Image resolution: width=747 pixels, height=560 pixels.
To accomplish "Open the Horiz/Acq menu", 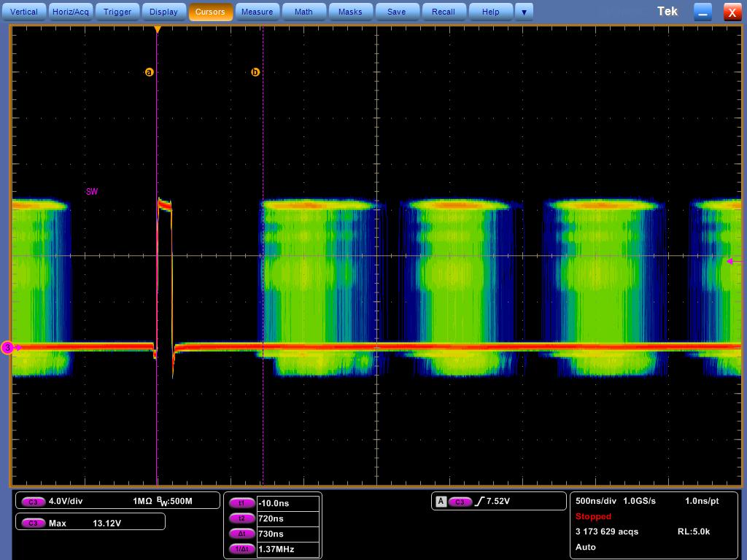I will tap(71, 12).
